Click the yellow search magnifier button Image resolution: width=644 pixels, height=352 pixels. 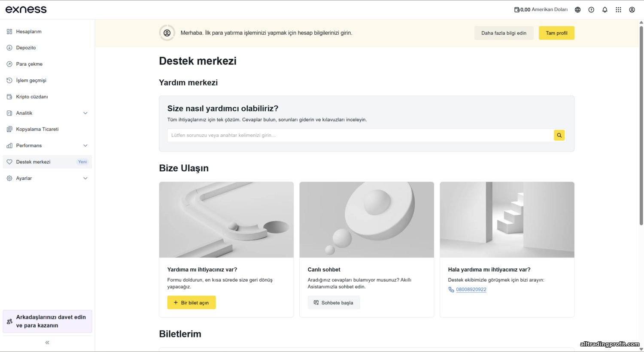(x=559, y=135)
